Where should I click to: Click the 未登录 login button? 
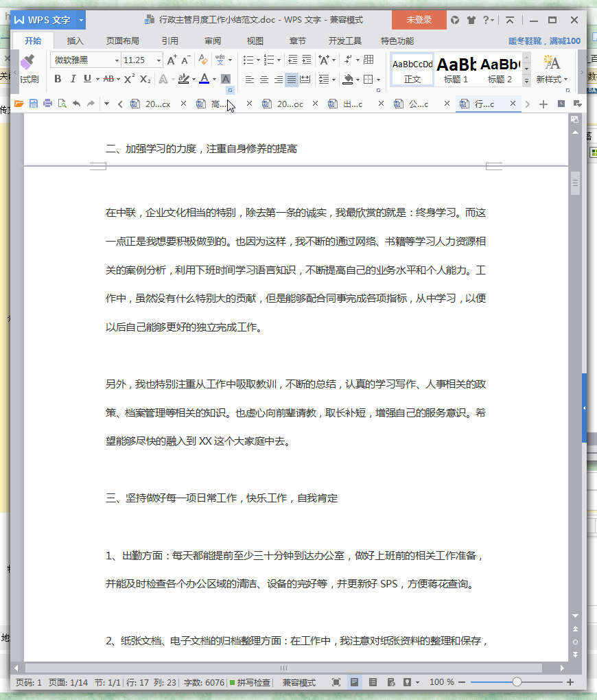coord(419,20)
